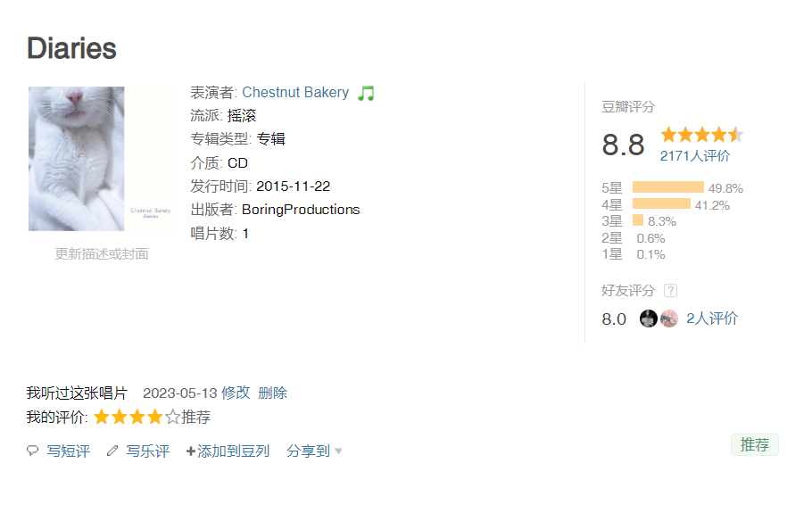Open the 2171人评价 ratings link
Viewport: 812px width, 505px height.
(x=695, y=156)
